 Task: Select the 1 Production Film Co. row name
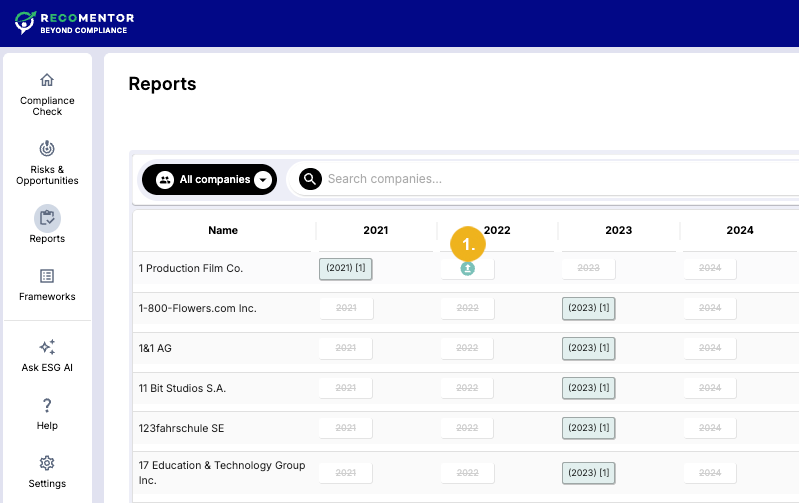tap(191, 269)
